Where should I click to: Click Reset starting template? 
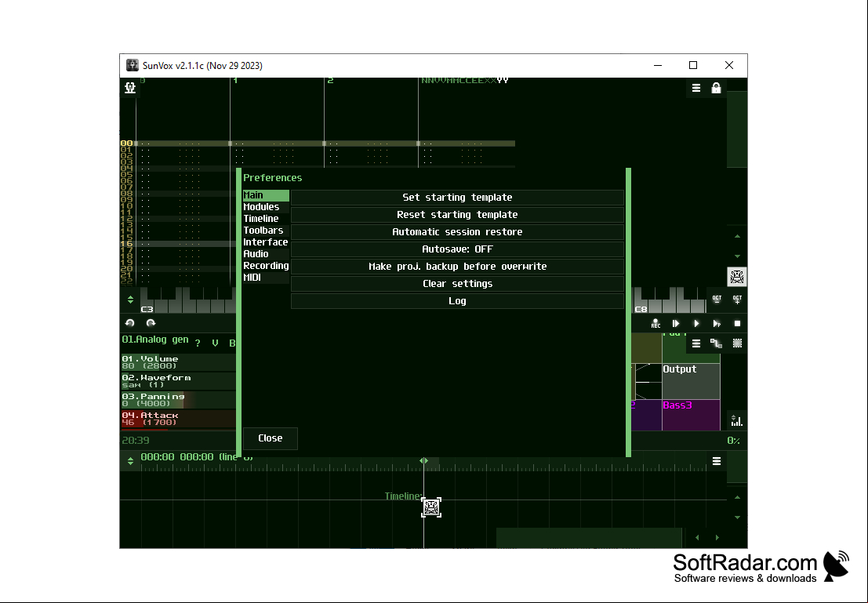(x=457, y=214)
